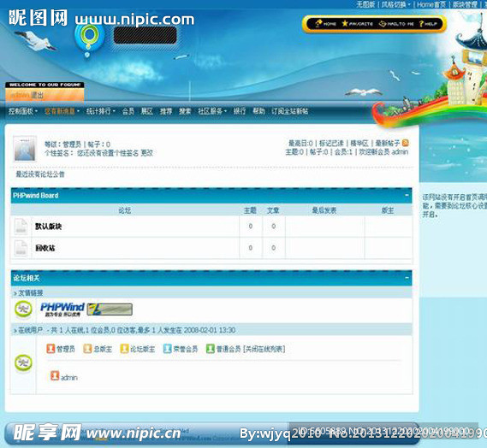Collapse the 论坛相关 section
Viewport: 487px width, 448px height.
point(407,278)
